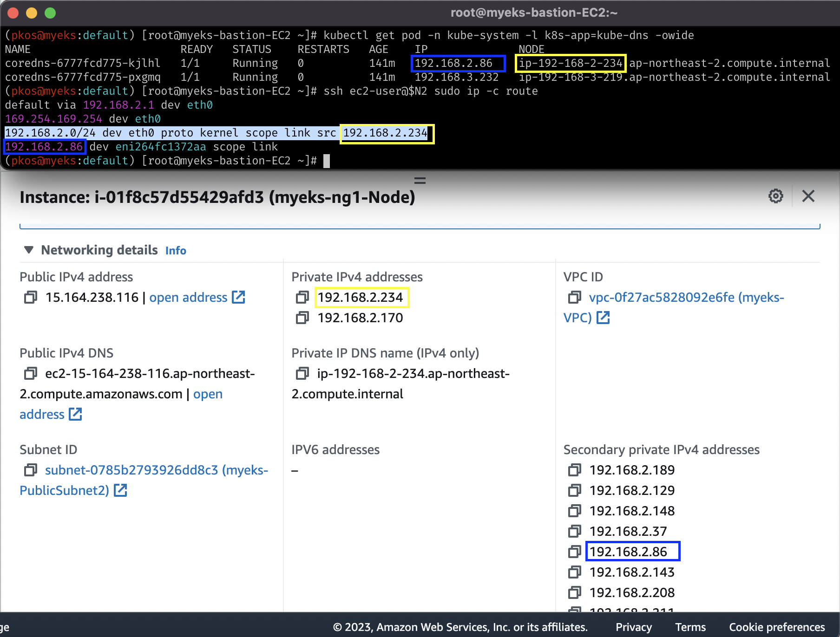Image resolution: width=840 pixels, height=637 pixels.
Task: Select text 192.168.2.170 in private addresses
Action: [361, 318]
